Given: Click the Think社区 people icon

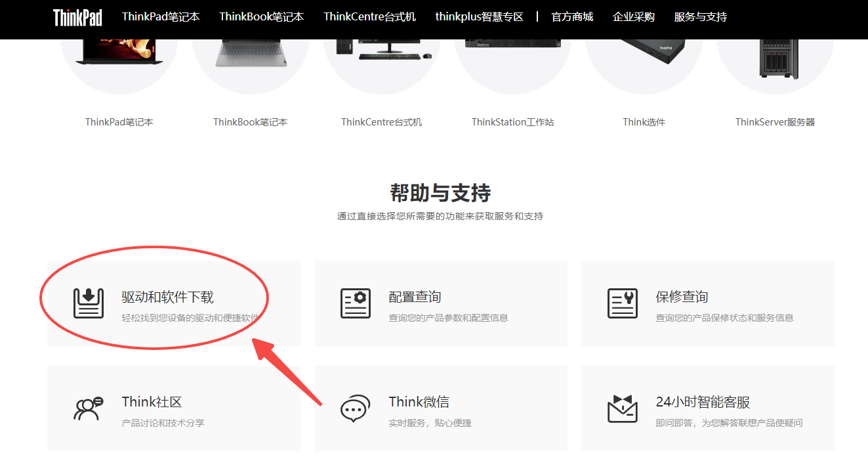Looking at the screenshot, I should pos(89,408).
